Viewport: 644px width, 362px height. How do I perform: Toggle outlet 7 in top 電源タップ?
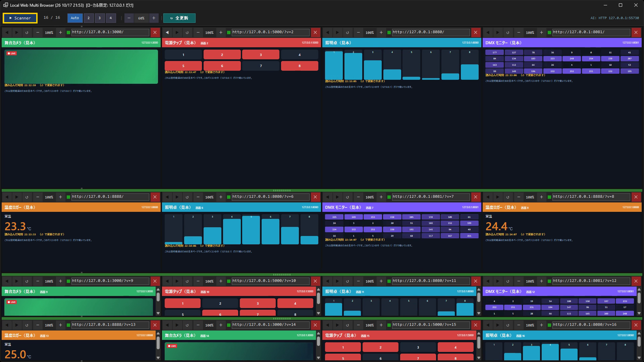pyautogui.click(x=261, y=66)
